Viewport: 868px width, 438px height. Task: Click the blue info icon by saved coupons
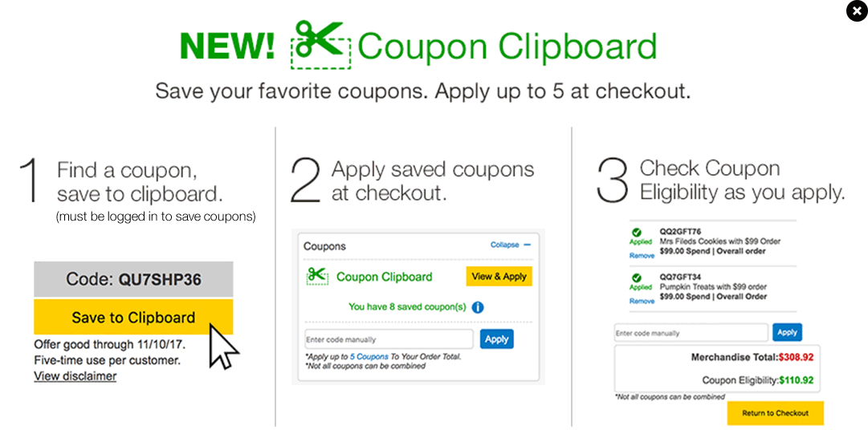[x=478, y=307]
